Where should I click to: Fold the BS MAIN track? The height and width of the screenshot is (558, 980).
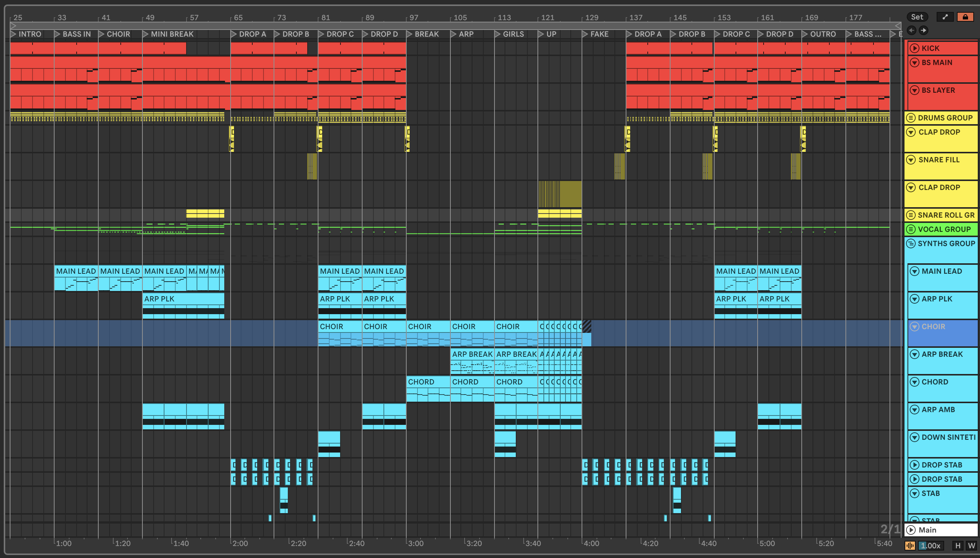pyautogui.click(x=915, y=62)
